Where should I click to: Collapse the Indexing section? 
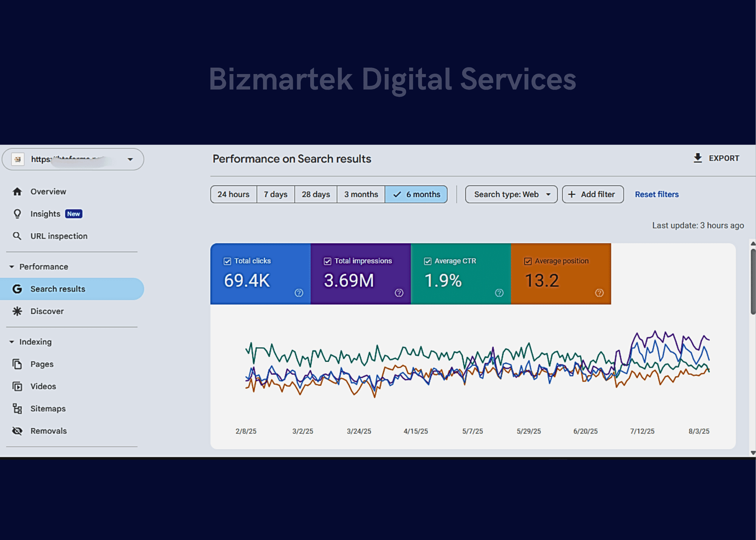(12, 342)
